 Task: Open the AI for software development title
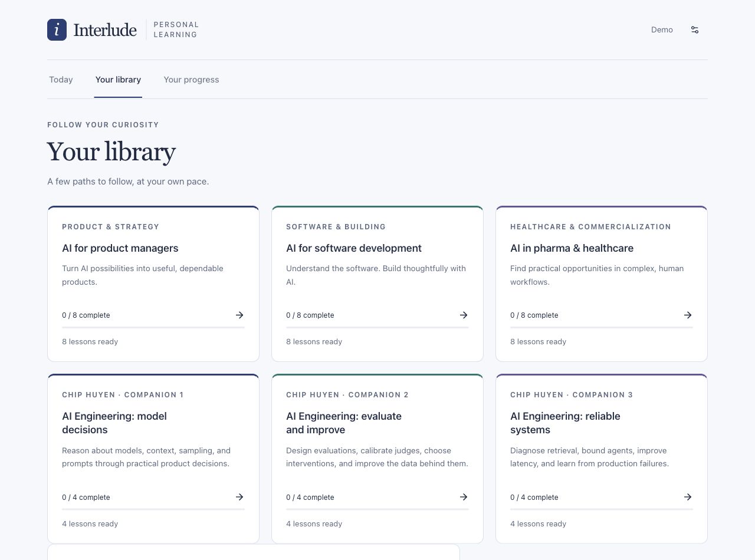(x=354, y=248)
